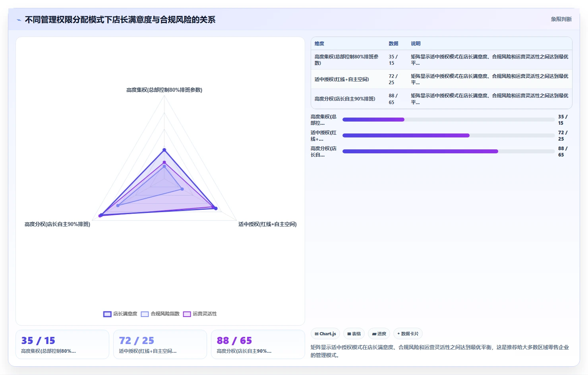Open the 72 / 25 data card
This screenshot has height=375, width=588.
coord(160,344)
